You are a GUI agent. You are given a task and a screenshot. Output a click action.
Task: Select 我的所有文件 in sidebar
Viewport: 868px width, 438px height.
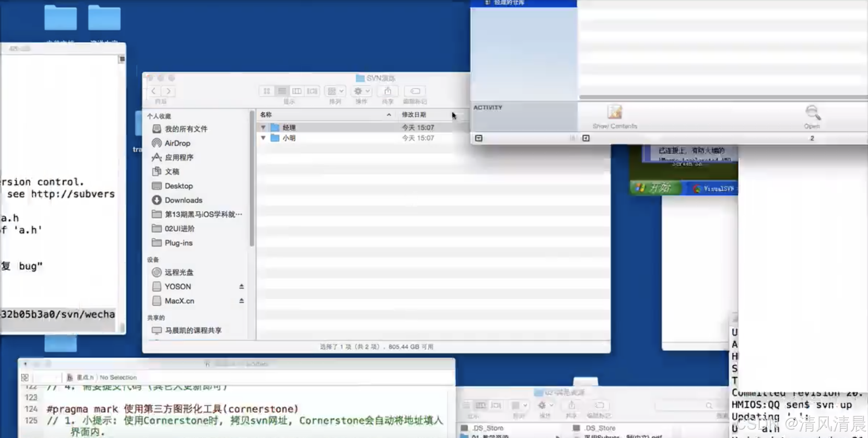186,129
